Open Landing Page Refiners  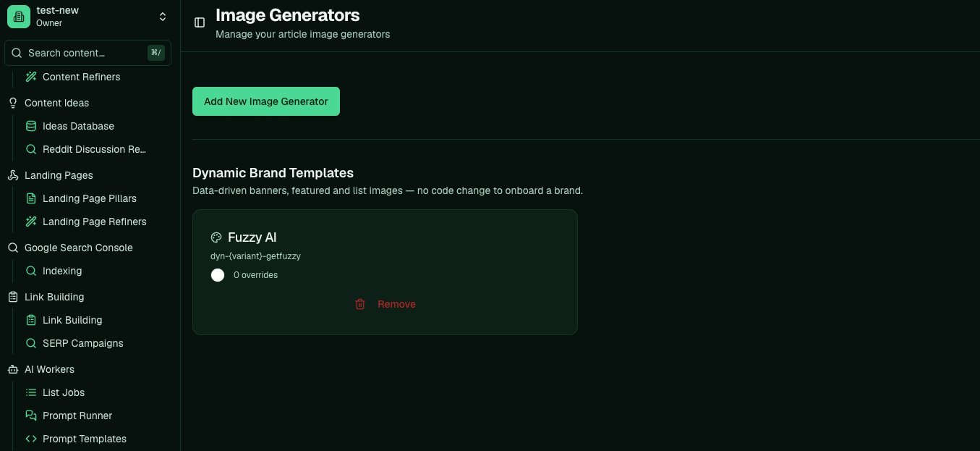tap(95, 222)
